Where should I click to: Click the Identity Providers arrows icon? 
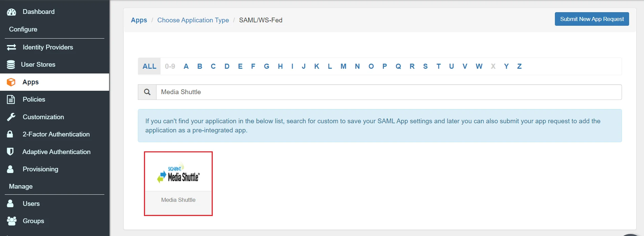pos(12,47)
